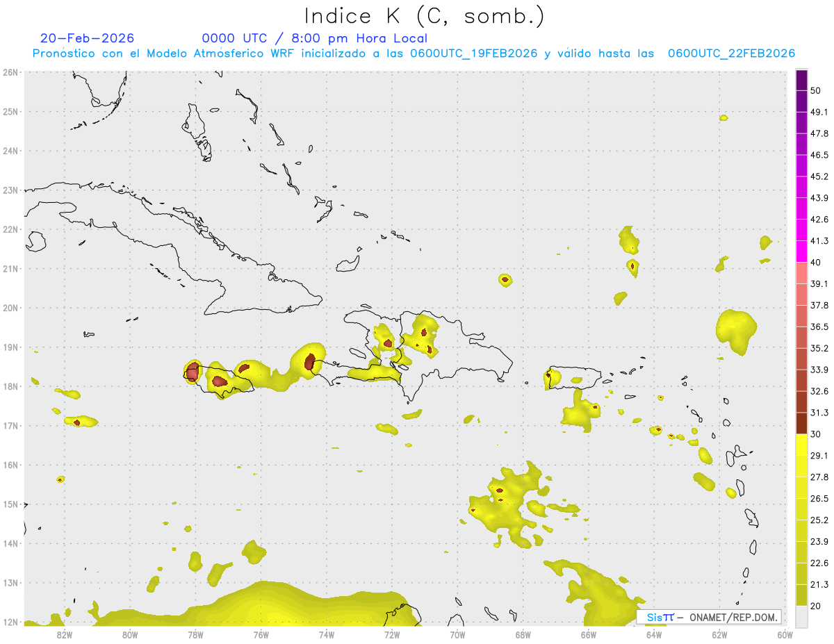Pick the dark purple swatch above 50
834x644 pixels.
(x=801, y=80)
